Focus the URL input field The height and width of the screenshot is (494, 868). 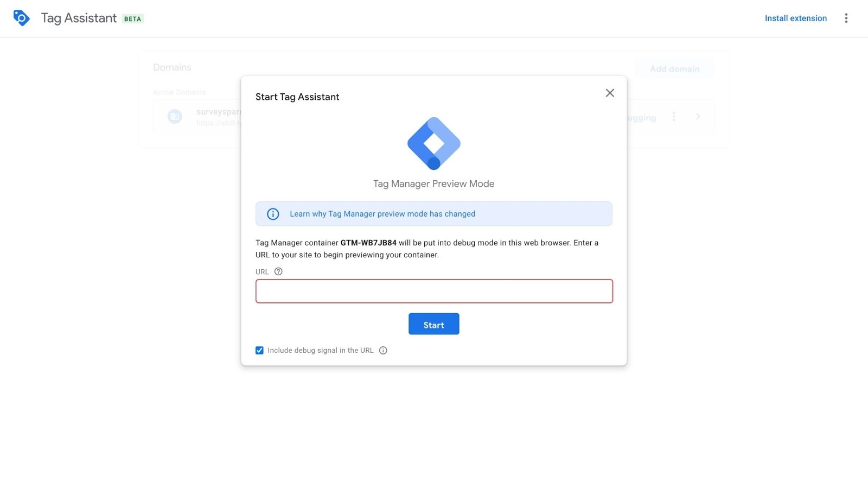click(434, 292)
